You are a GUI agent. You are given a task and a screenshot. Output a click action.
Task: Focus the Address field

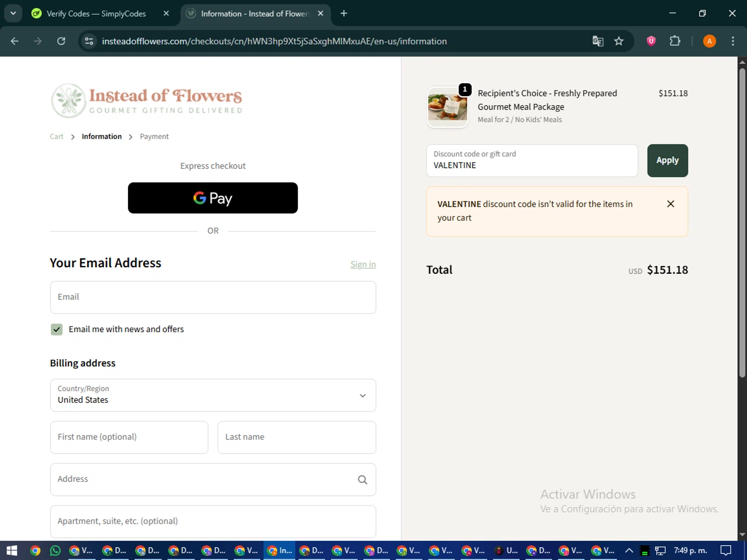[x=213, y=479]
